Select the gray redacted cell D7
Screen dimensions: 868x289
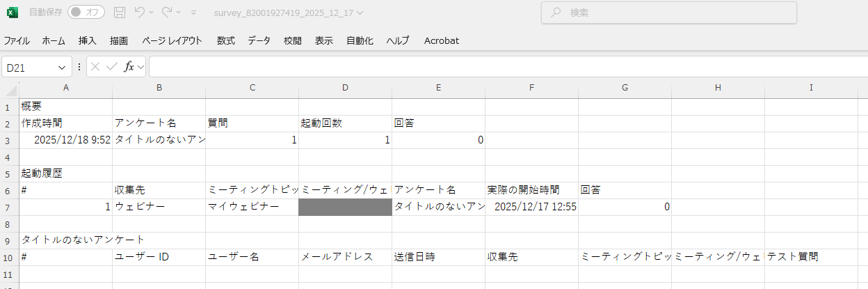click(345, 207)
